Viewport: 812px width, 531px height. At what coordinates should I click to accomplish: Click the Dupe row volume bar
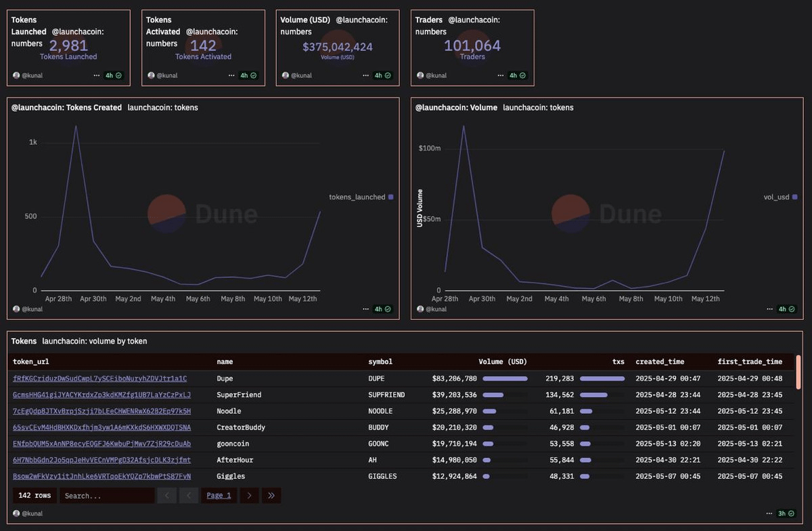pyautogui.click(x=505, y=379)
